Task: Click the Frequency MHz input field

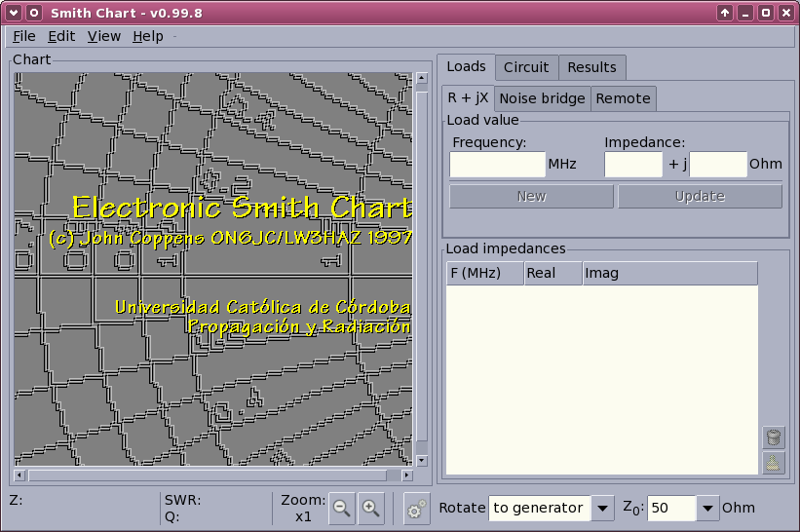Action: (x=498, y=165)
